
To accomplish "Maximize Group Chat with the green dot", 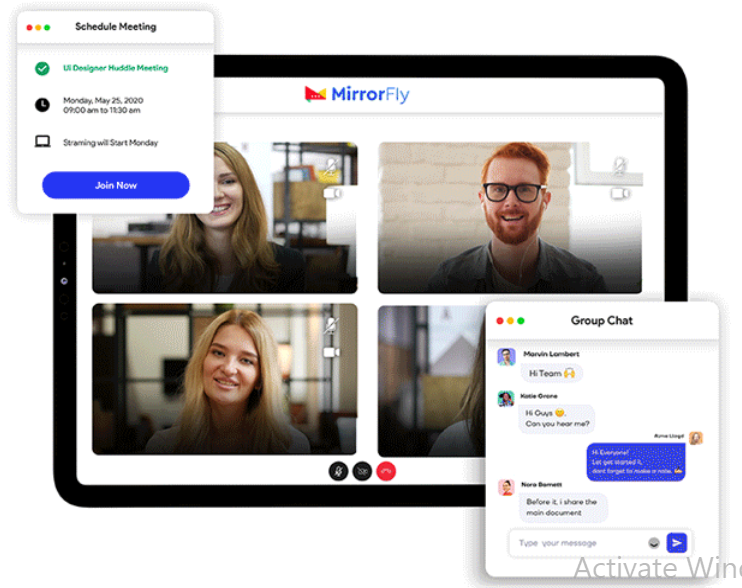I will (521, 321).
